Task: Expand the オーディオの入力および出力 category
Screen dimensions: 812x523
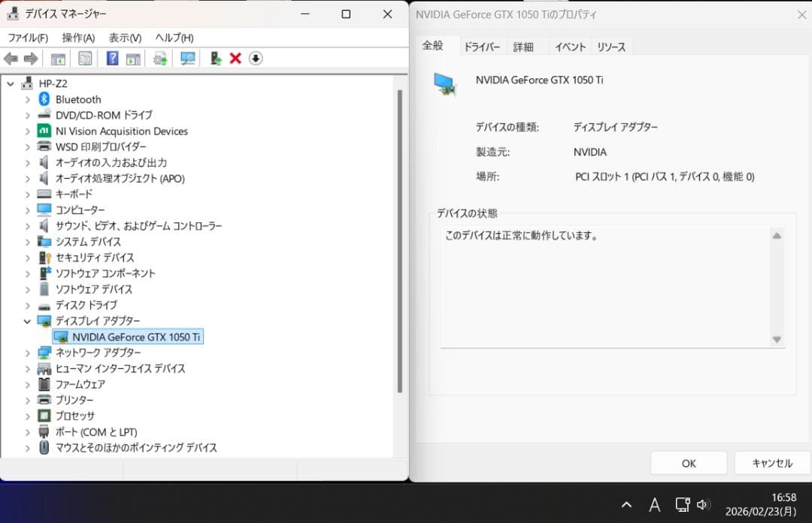Action: pyautogui.click(x=28, y=162)
